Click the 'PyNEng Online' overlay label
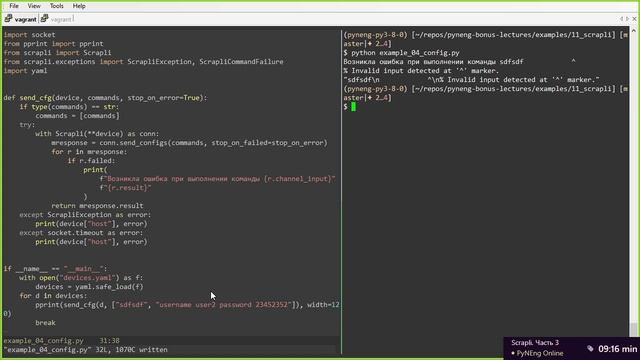Viewport: 640px width, 360px height. pos(540,353)
